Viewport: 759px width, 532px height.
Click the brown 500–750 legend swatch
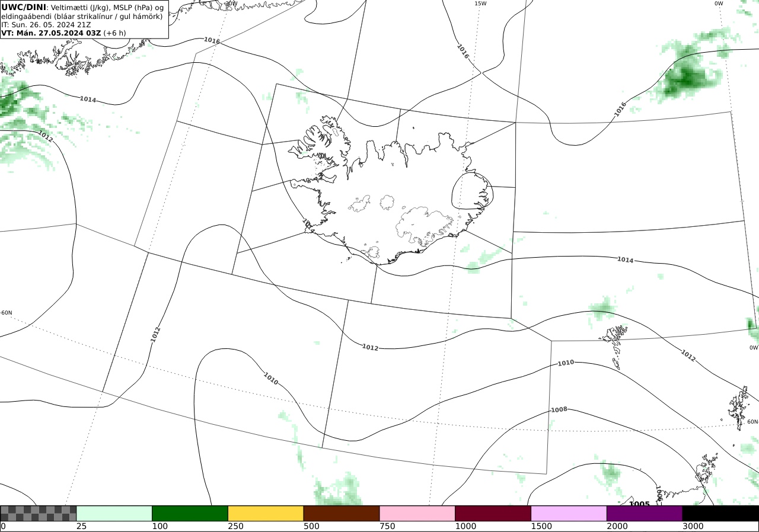coord(341,513)
